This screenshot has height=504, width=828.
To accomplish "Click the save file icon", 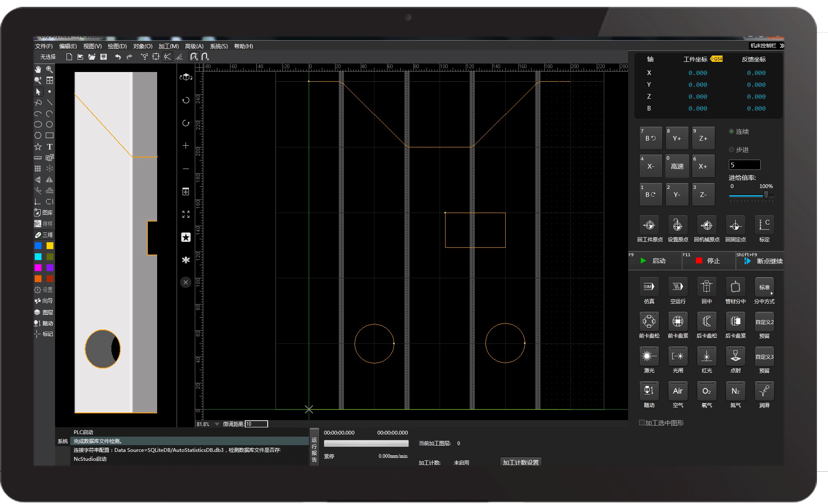I will point(103,57).
